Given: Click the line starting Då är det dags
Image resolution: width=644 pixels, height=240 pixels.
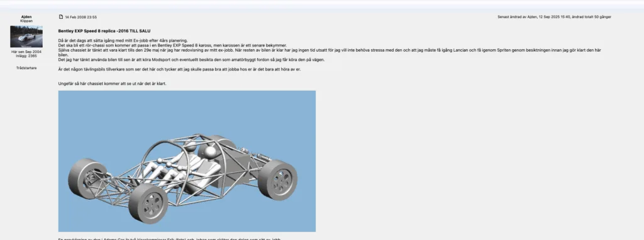Looking at the screenshot, I should [123, 40].
